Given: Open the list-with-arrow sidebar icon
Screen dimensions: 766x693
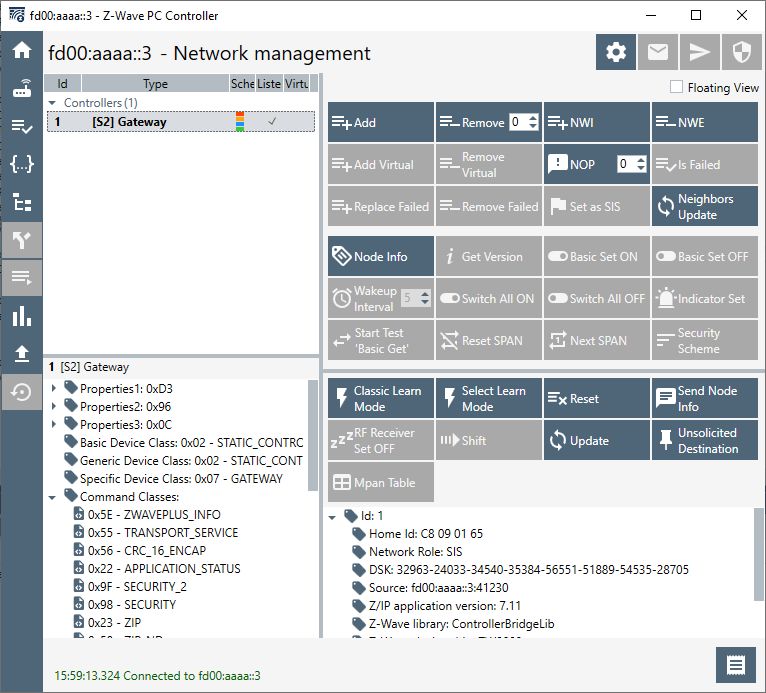Looking at the screenshot, I should 21,278.
